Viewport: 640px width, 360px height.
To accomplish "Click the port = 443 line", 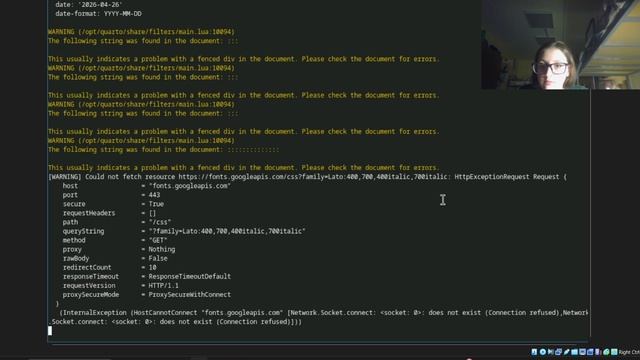I will [x=111, y=195].
